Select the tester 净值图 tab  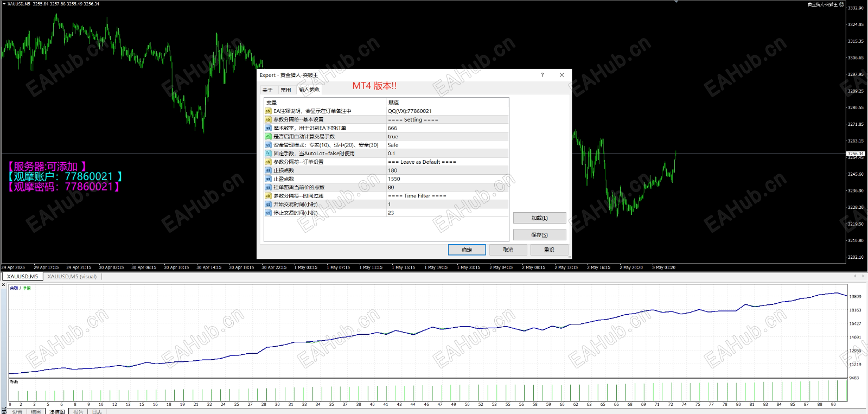(57, 411)
